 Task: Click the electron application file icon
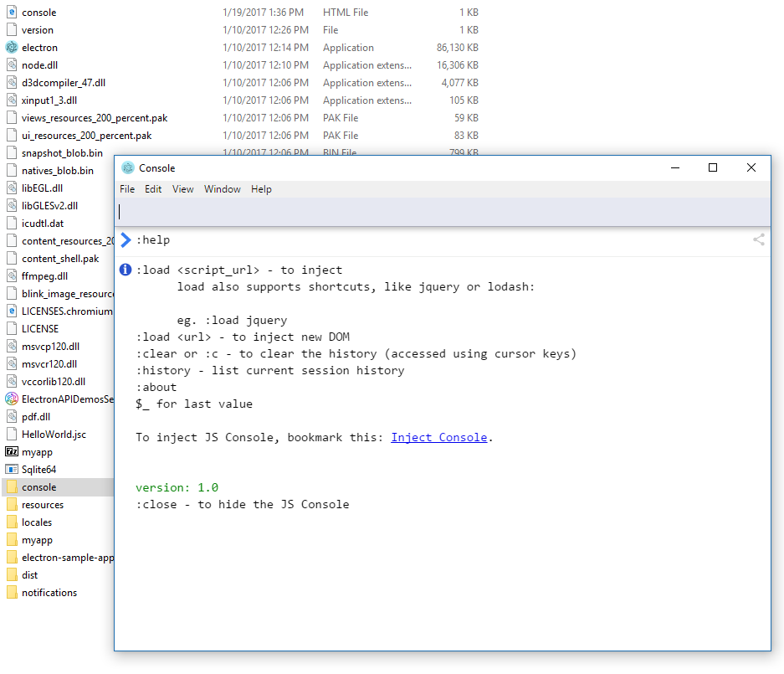click(12, 48)
